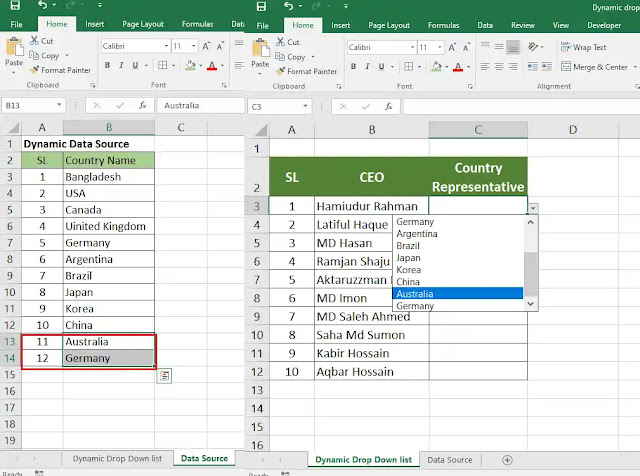Viewport: 640px width, 476px height.
Task: Toggle Underline in right window
Action: 381,67
